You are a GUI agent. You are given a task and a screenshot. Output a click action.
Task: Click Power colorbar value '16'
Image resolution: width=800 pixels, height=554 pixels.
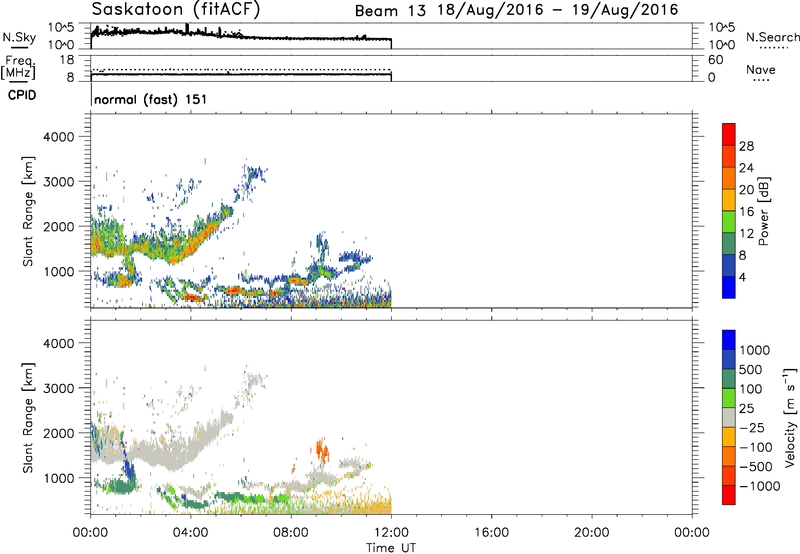(x=746, y=212)
